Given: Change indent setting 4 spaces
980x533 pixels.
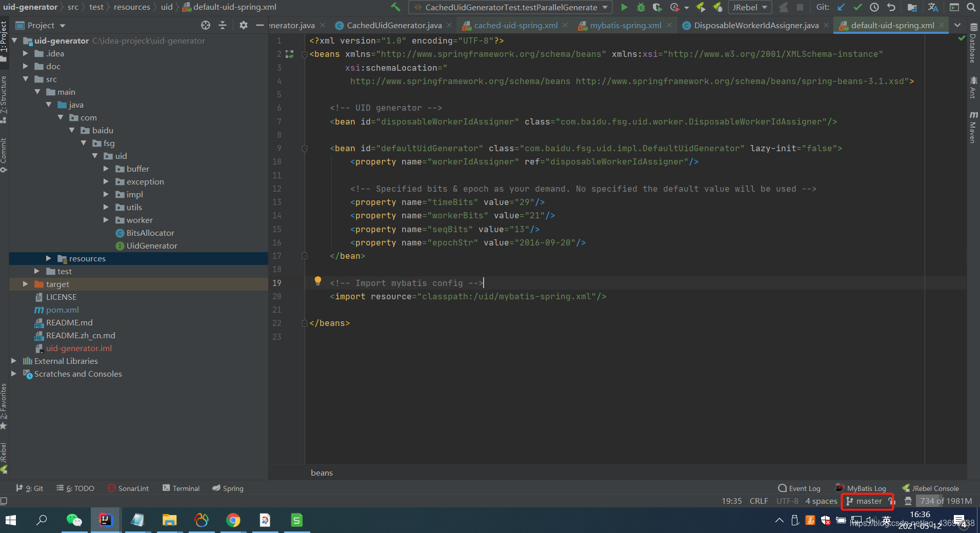Looking at the screenshot, I should coord(821,501).
